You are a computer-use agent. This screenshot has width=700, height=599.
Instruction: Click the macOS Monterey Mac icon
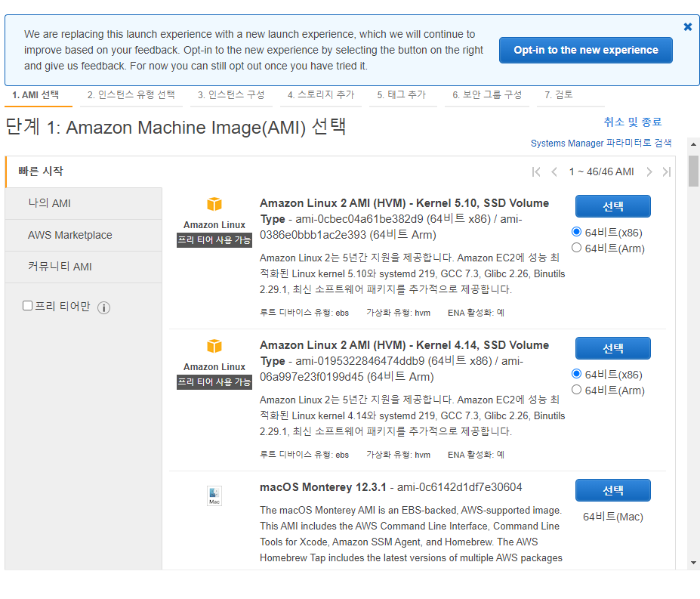pyautogui.click(x=214, y=496)
